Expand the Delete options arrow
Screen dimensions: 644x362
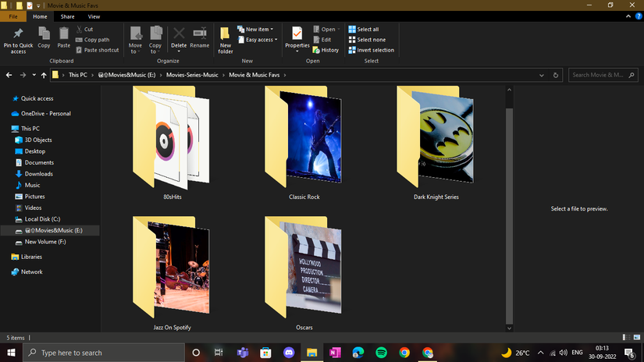coord(179,51)
